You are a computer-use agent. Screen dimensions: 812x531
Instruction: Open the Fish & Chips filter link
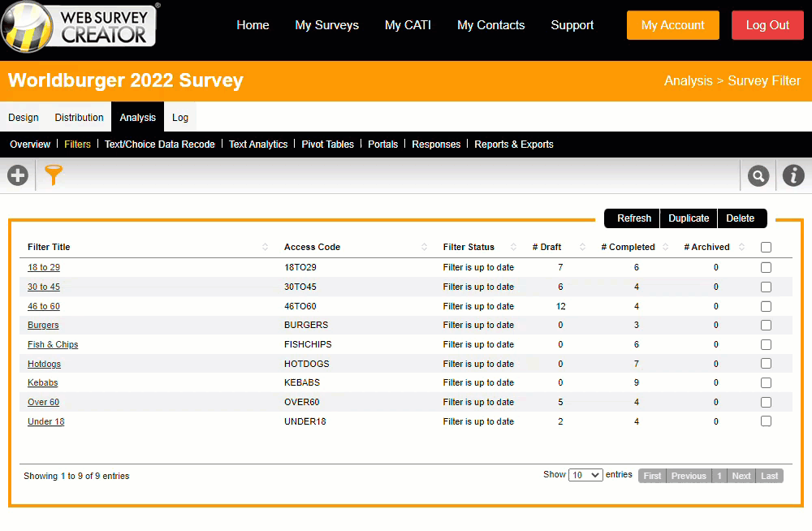[53, 344]
